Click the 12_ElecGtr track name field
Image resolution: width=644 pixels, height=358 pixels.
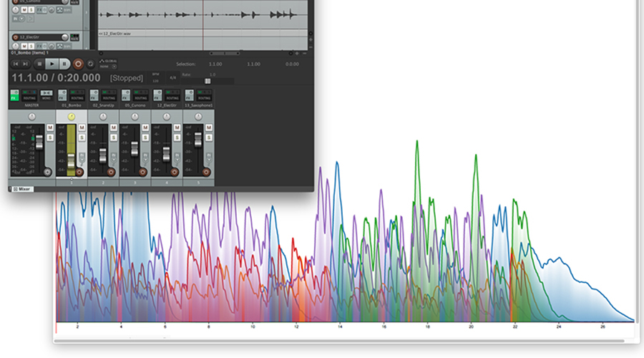click(x=40, y=37)
